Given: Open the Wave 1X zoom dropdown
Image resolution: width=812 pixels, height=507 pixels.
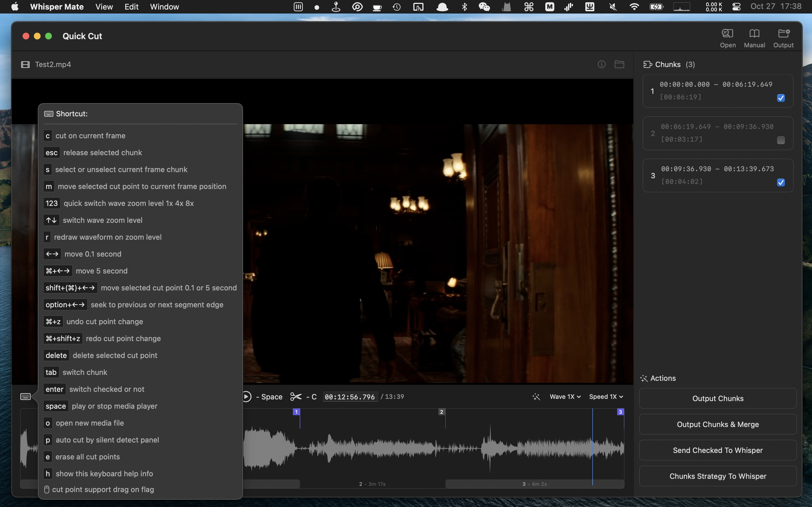Looking at the screenshot, I should [564, 396].
